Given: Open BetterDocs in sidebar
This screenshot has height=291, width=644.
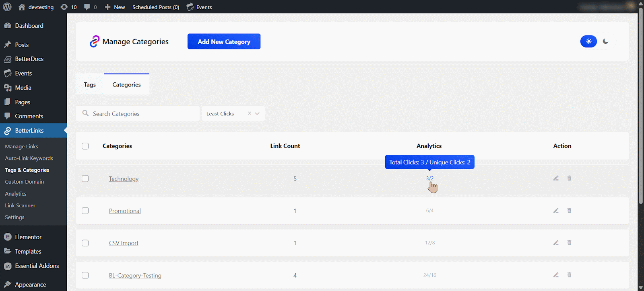Looking at the screenshot, I should pyautogui.click(x=33, y=59).
